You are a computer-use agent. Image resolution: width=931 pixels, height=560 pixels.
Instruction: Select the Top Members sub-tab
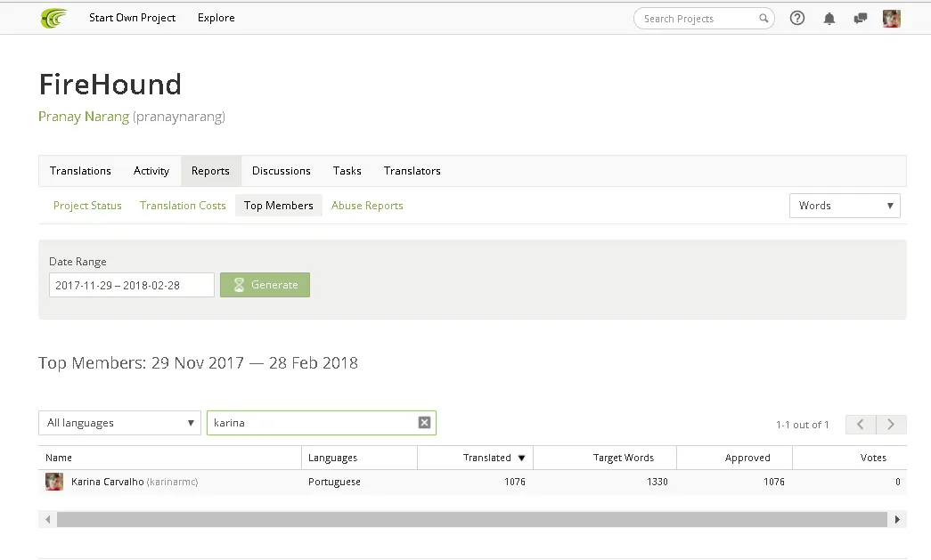(279, 206)
